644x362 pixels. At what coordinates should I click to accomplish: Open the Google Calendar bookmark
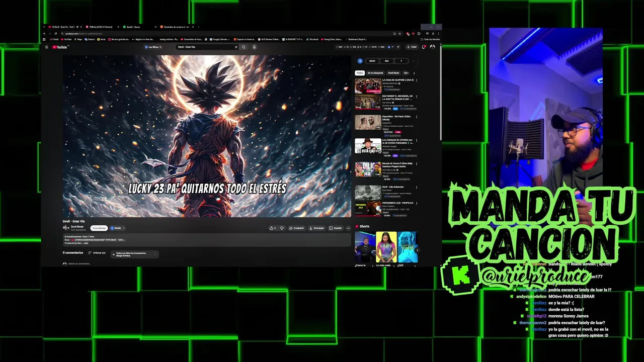click(x=220, y=39)
